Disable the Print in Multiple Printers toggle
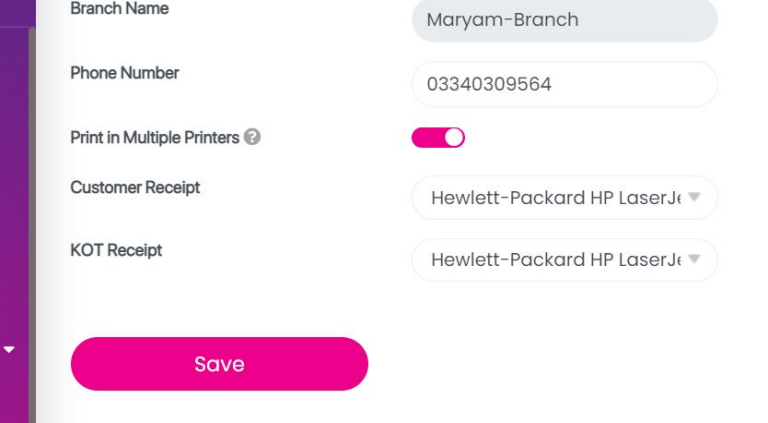Image resolution: width=768 pixels, height=423 pixels. click(x=438, y=138)
